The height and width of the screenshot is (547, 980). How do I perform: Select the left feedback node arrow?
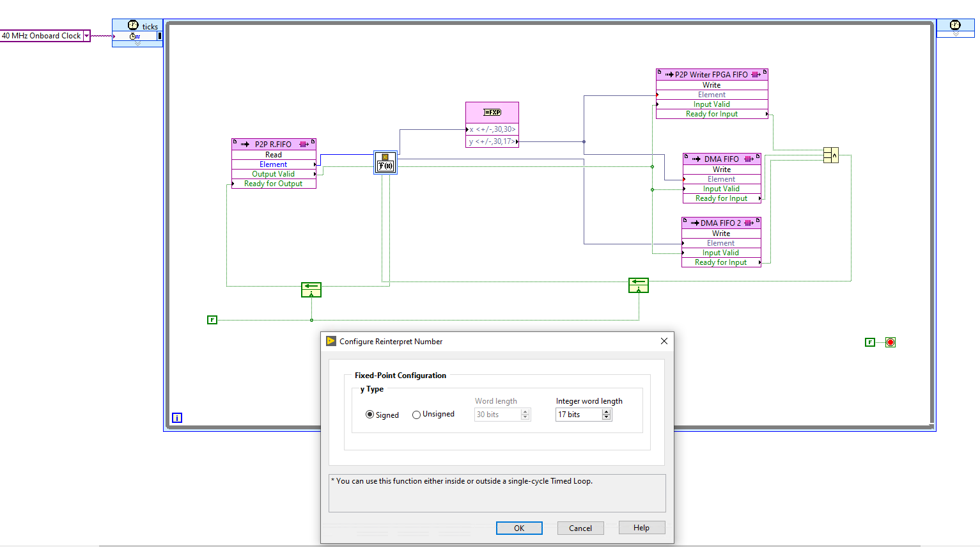311,289
